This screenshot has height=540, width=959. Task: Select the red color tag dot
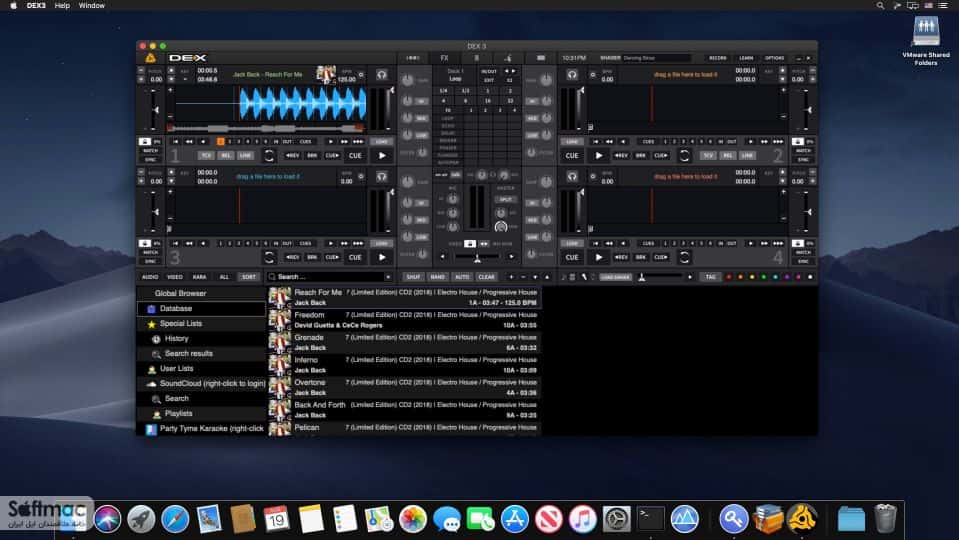728,277
